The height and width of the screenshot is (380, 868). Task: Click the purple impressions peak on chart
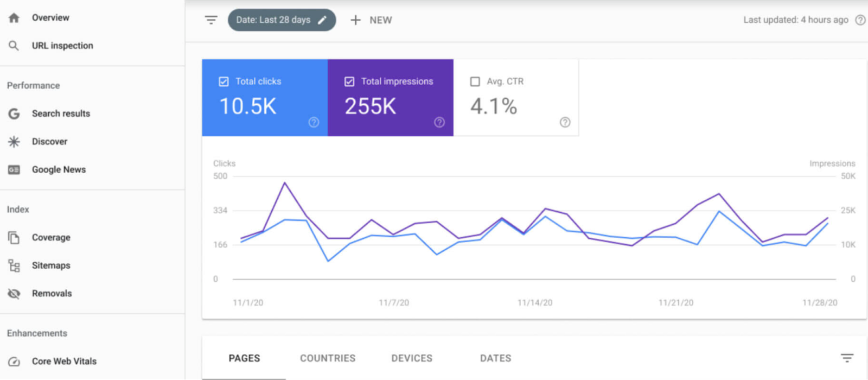click(x=285, y=183)
